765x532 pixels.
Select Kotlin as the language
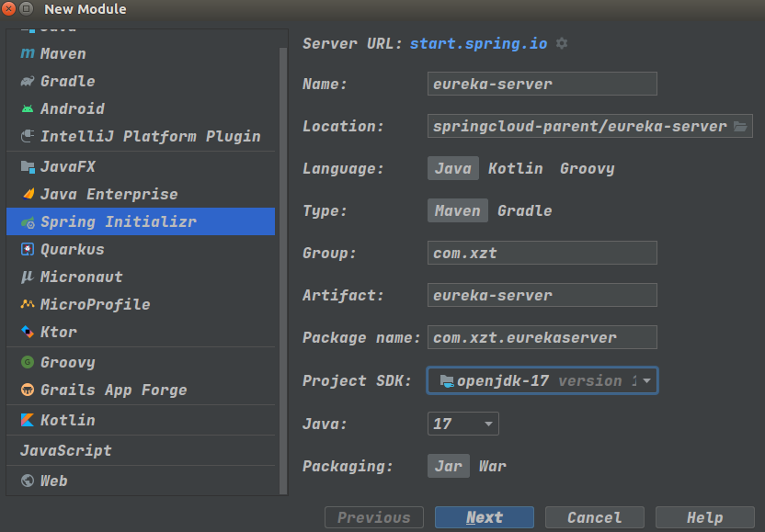tap(515, 169)
